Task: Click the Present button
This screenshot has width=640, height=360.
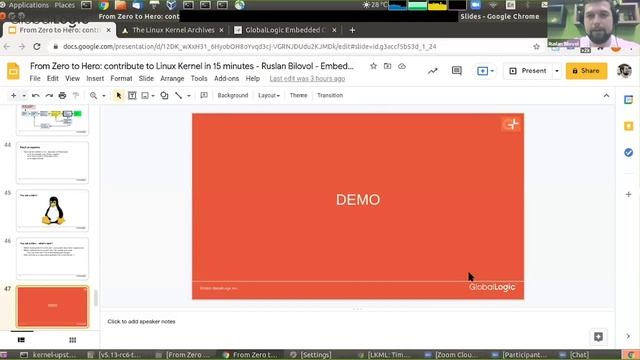Action: pyautogui.click(x=528, y=71)
